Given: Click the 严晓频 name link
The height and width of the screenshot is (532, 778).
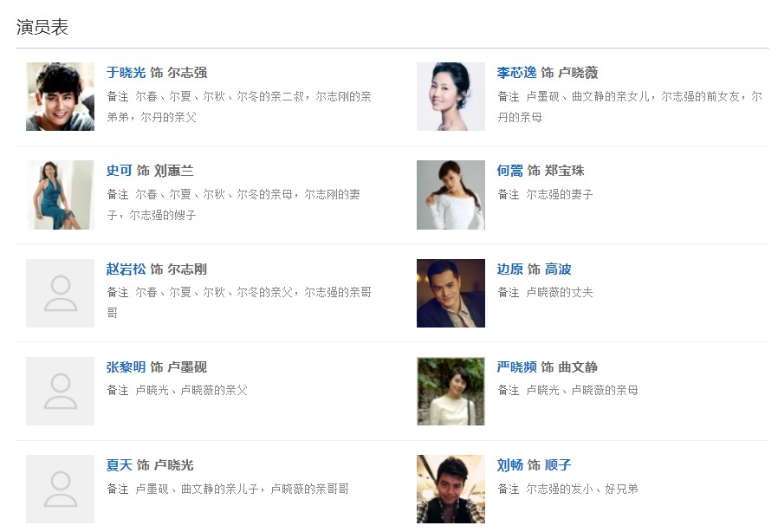Looking at the screenshot, I should coord(516,367).
